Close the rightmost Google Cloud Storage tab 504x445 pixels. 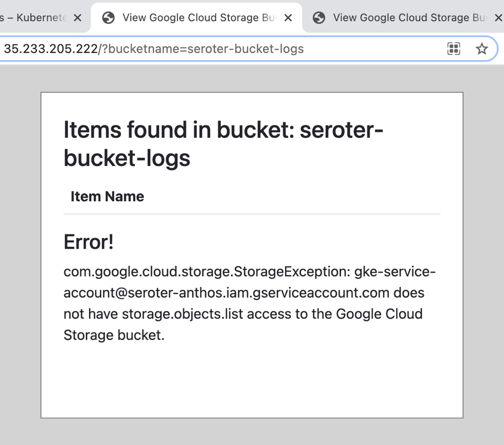pos(498,18)
